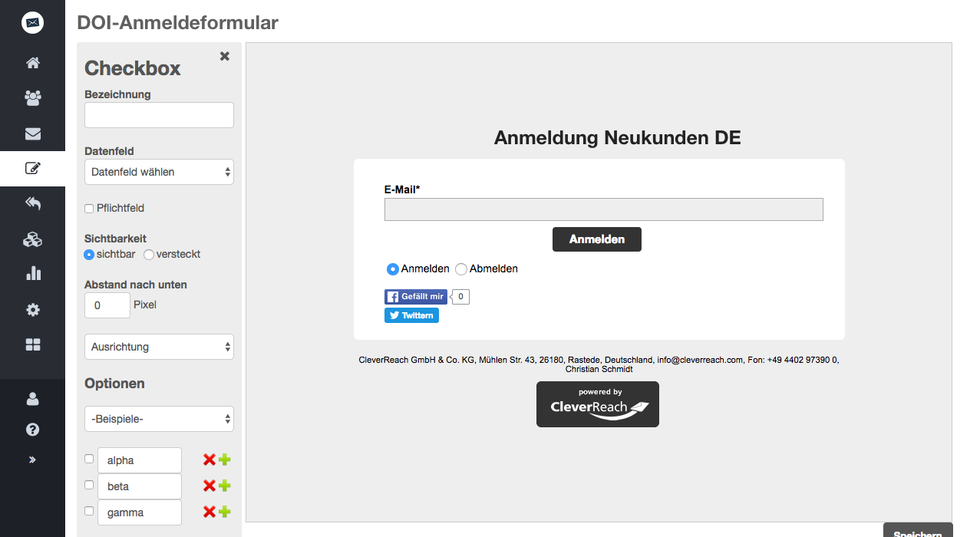Open the reply-all automation icon
This screenshot has width=980, height=537.
point(32,203)
